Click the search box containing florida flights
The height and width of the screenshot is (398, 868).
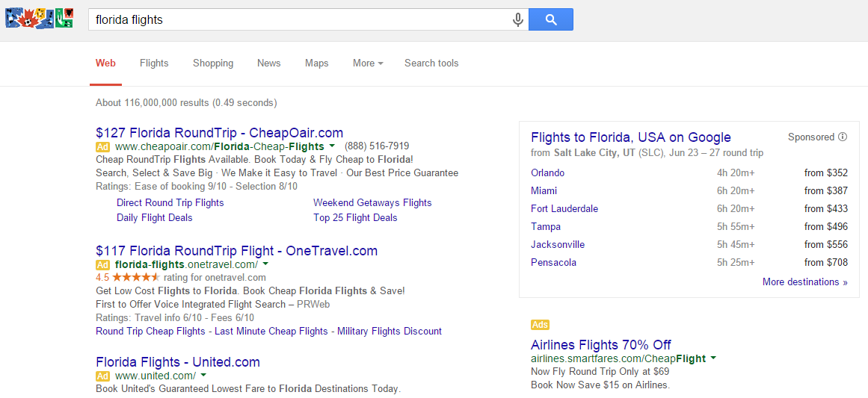(299, 20)
